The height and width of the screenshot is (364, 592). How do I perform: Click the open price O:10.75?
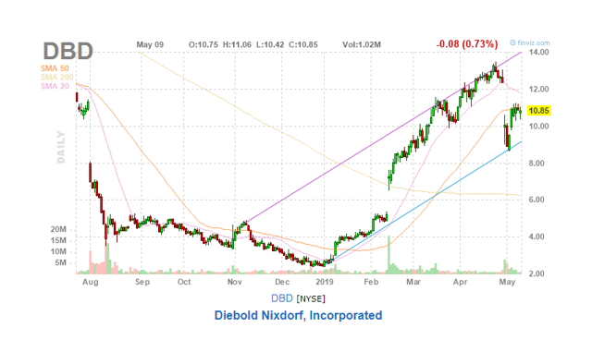click(203, 44)
